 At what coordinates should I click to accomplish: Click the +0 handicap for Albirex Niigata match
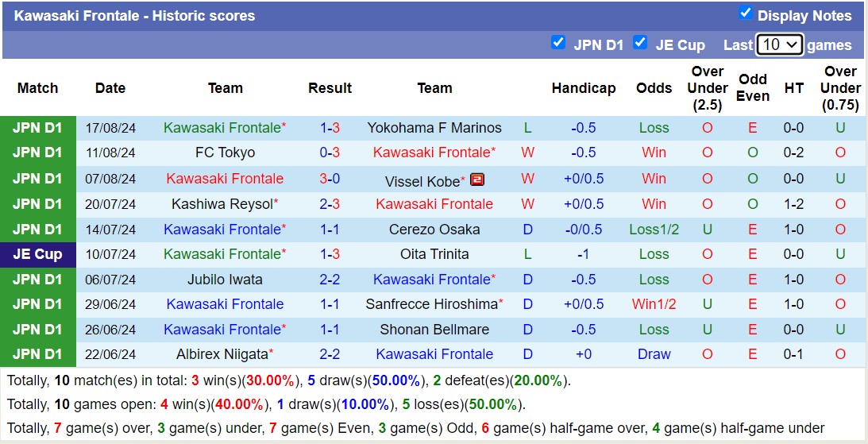[584, 354]
